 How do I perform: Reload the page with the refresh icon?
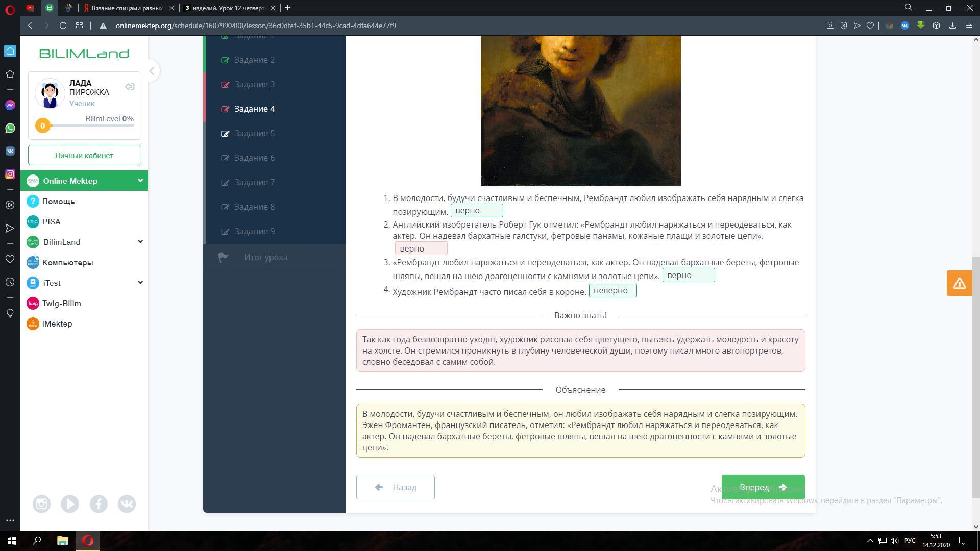coord(63,26)
